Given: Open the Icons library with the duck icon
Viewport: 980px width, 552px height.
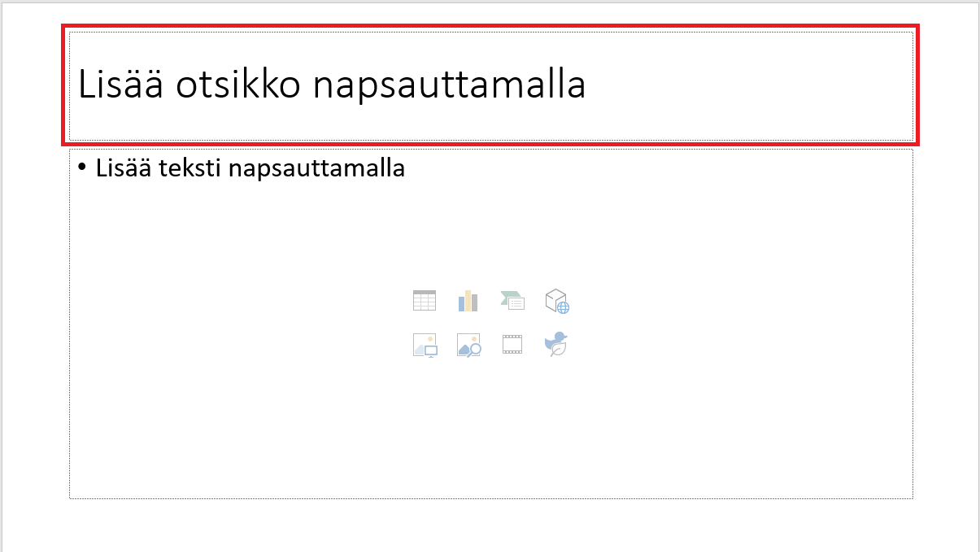Looking at the screenshot, I should [x=556, y=345].
